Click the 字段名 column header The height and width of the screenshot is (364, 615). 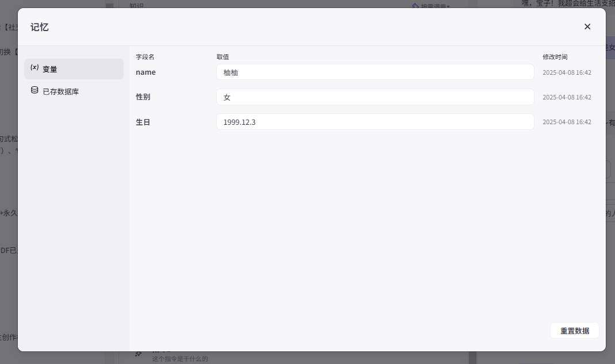tap(145, 57)
